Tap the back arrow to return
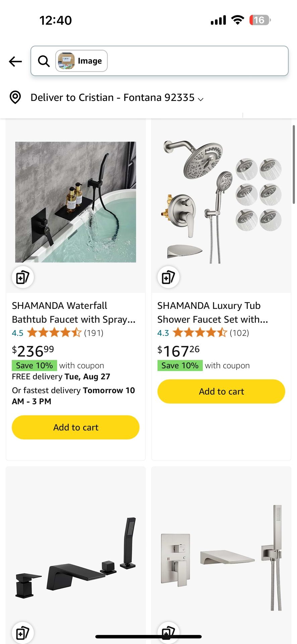The height and width of the screenshot is (644, 297). coord(15,61)
